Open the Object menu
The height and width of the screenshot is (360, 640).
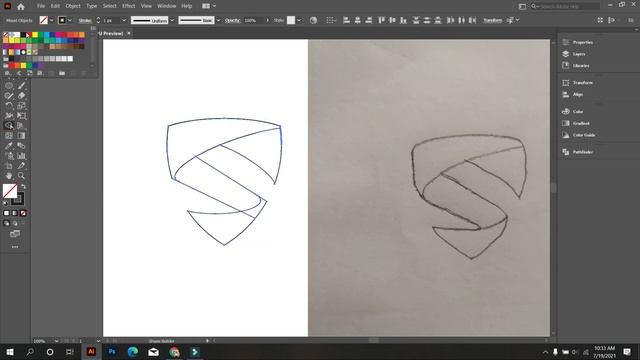coord(73,6)
